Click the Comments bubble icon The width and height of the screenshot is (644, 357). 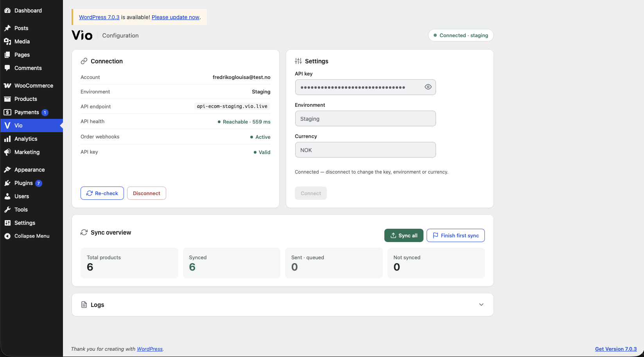[7, 68]
